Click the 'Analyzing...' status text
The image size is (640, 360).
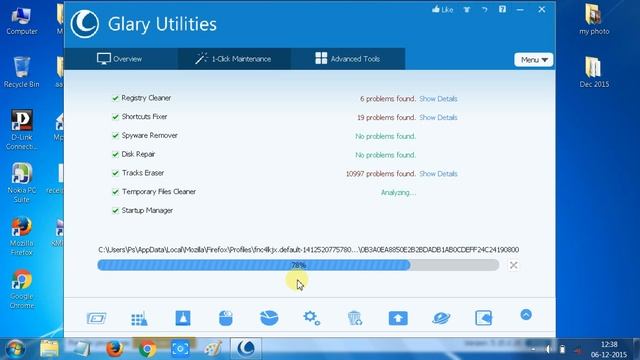398,193
